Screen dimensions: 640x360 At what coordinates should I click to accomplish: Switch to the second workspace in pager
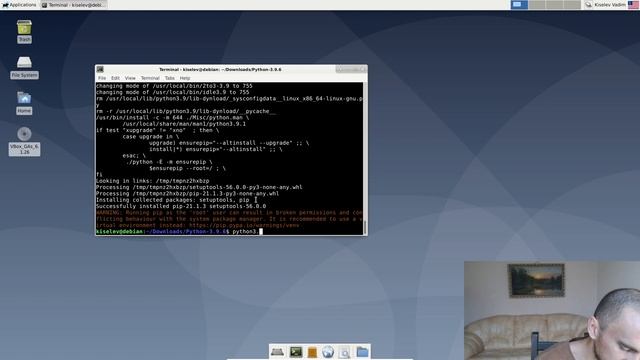tap(537, 4)
